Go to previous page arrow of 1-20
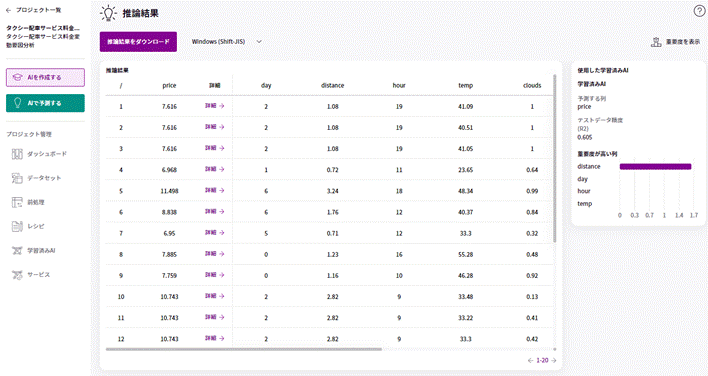This screenshot has width=708, height=376. coord(531,360)
